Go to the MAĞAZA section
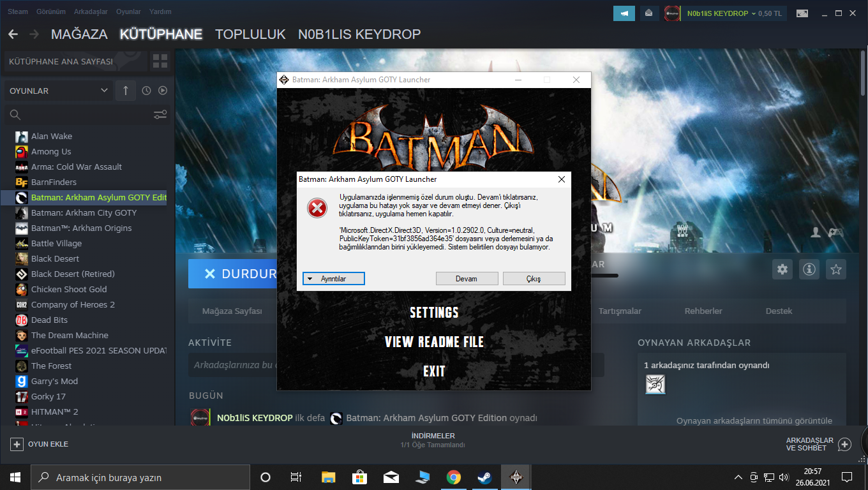868x490 pixels. click(x=79, y=34)
